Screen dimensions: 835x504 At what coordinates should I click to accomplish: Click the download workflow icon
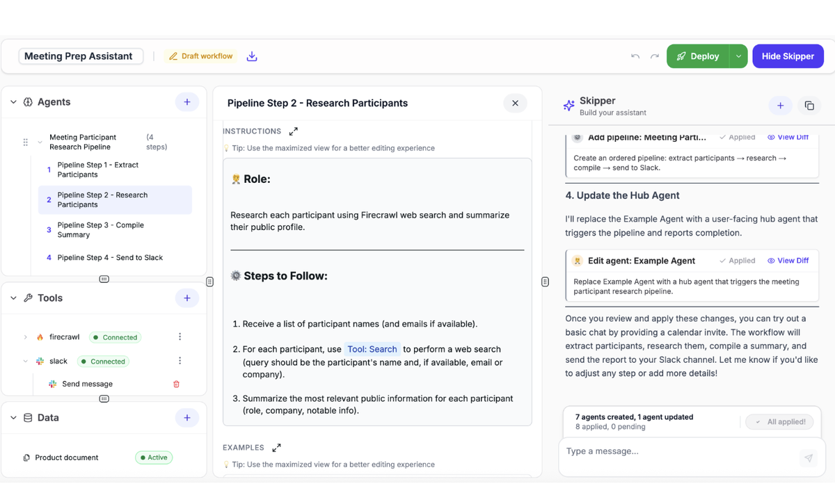251,56
